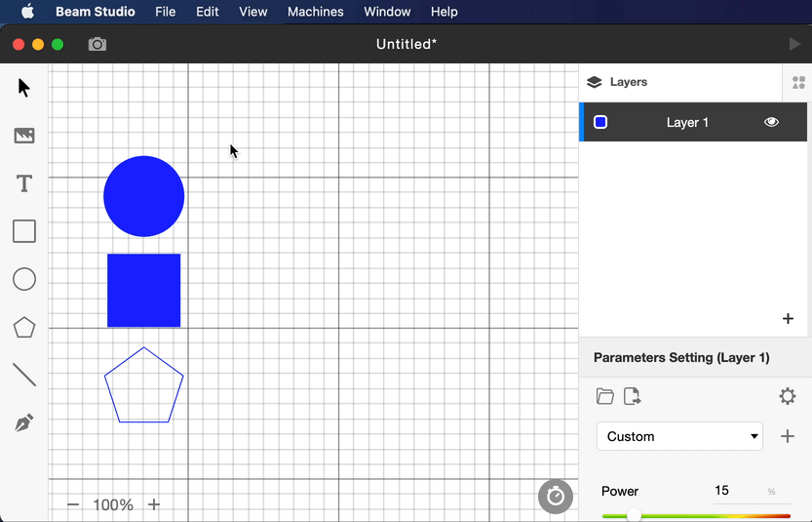This screenshot has width=812, height=522.
Task: Choose the line drawing tool
Action: click(x=24, y=375)
